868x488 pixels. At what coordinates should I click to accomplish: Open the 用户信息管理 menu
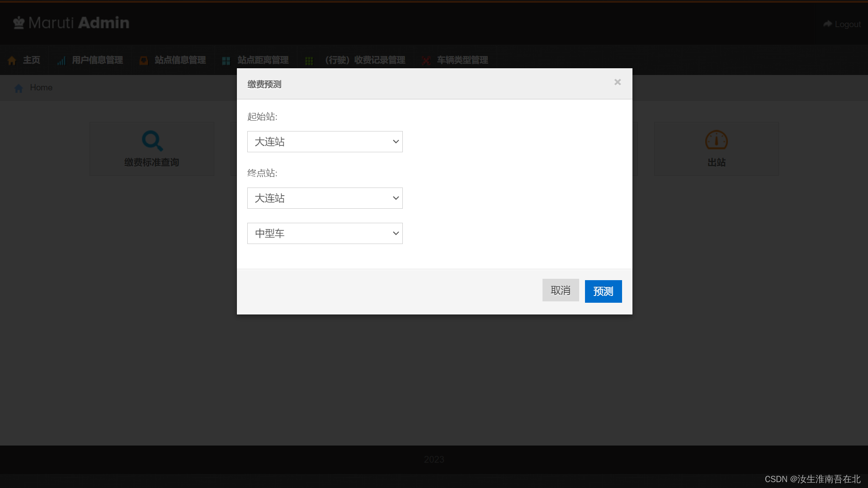[90, 60]
